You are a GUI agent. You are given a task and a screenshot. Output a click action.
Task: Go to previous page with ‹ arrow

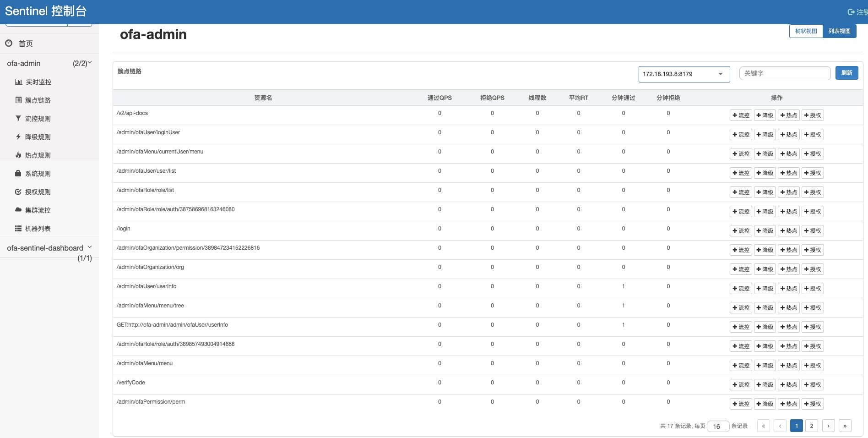click(x=780, y=426)
